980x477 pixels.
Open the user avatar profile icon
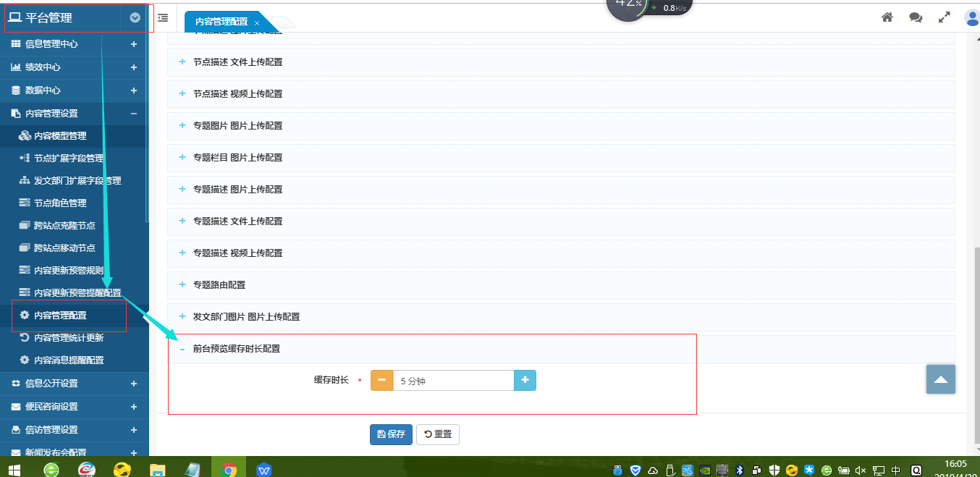tap(972, 17)
